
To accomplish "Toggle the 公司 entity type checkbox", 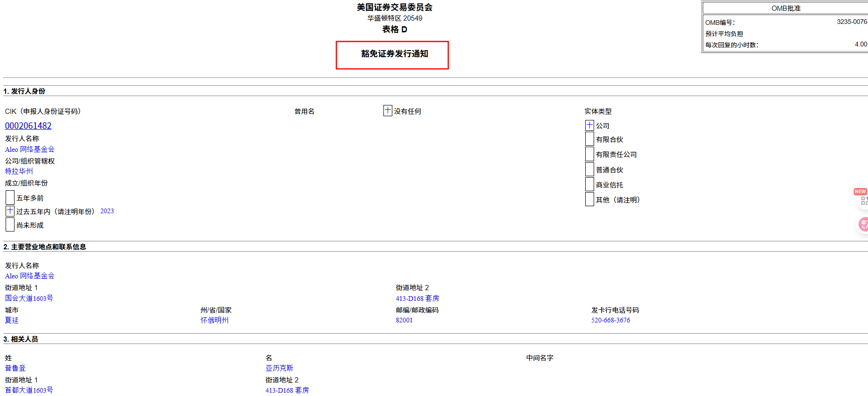I will (x=589, y=125).
